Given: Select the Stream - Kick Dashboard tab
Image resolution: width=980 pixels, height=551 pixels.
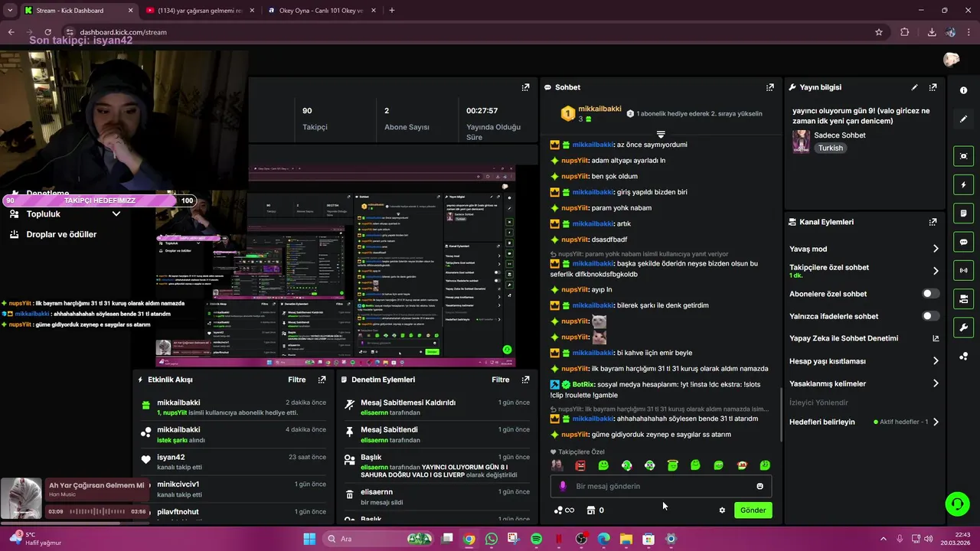Looking at the screenshot, I should (x=79, y=11).
